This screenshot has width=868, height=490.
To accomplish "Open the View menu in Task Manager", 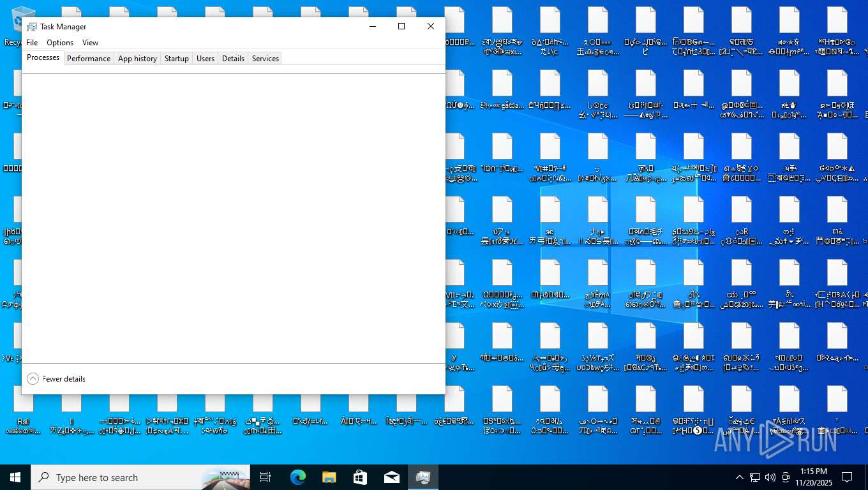I will [90, 43].
